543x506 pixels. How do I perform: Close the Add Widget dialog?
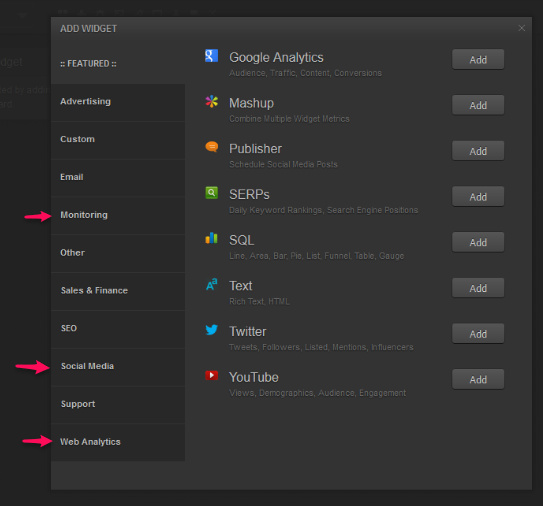pos(522,28)
